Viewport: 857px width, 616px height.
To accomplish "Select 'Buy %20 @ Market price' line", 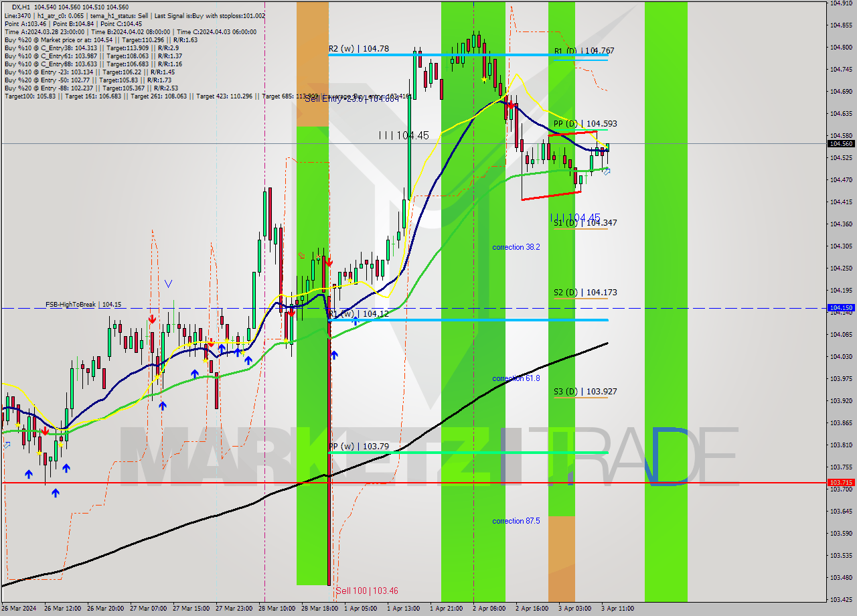I will 101,40.
